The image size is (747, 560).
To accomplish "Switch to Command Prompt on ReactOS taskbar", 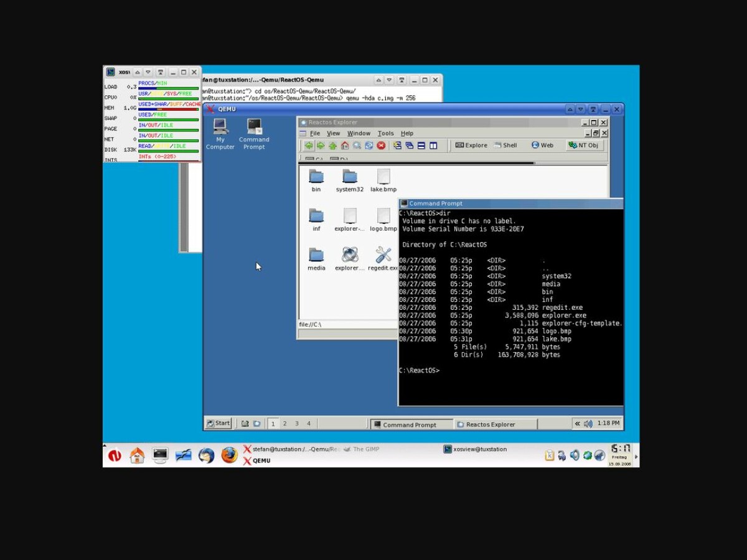I will 411,424.
